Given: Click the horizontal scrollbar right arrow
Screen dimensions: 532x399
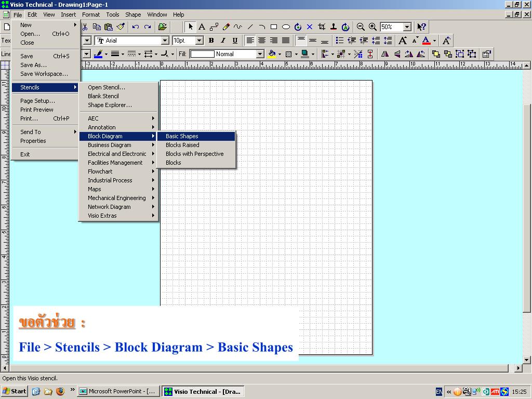Looking at the screenshot, I should click(x=518, y=368).
